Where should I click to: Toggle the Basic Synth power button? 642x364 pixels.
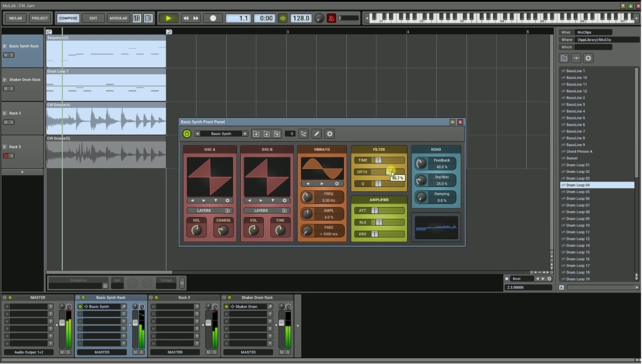click(187, 134)
